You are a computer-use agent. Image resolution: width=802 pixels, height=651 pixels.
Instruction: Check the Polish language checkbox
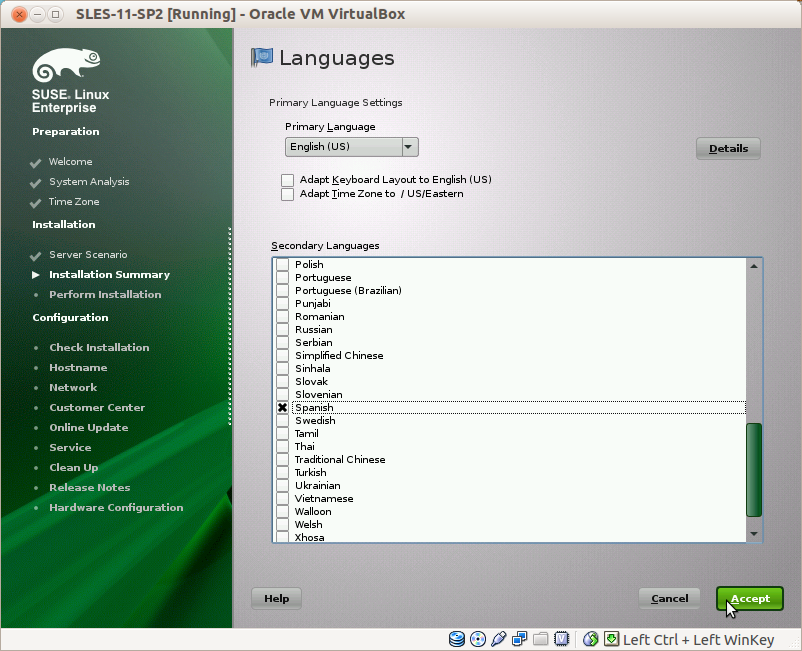(282, 264)
